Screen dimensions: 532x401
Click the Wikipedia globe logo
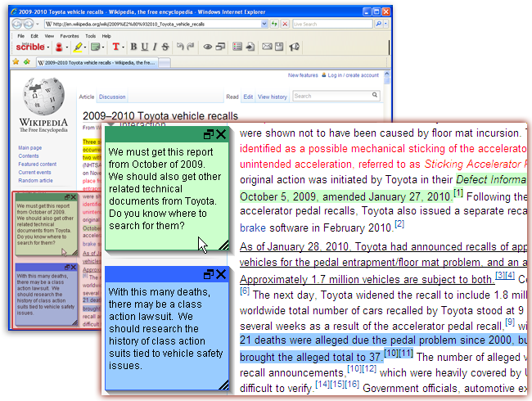click(x=43, y=97)
